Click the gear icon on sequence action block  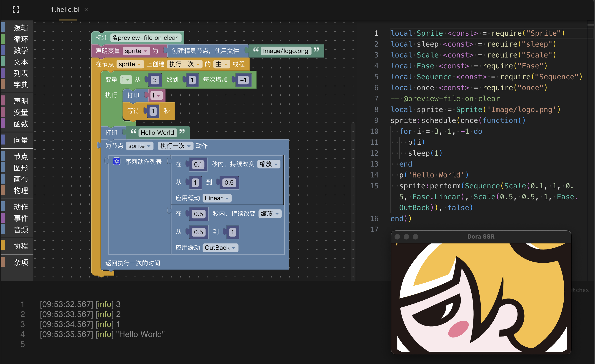pos(117,161)
